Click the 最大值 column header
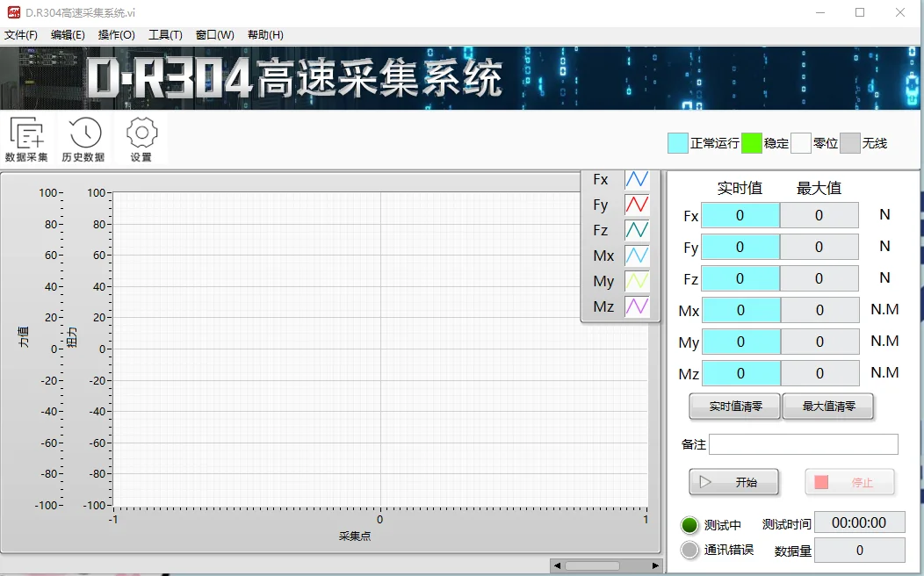 [819, 188]
